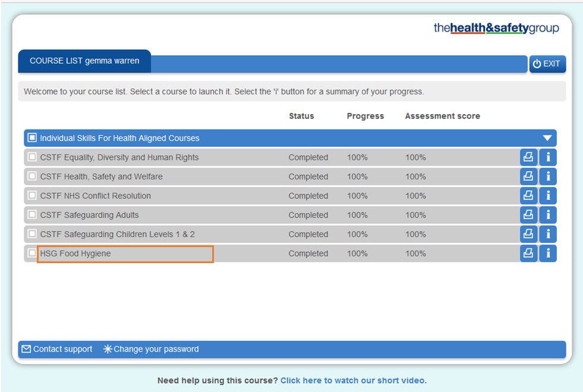
Task: Click the EXIT button
Action: click(547, 64)
